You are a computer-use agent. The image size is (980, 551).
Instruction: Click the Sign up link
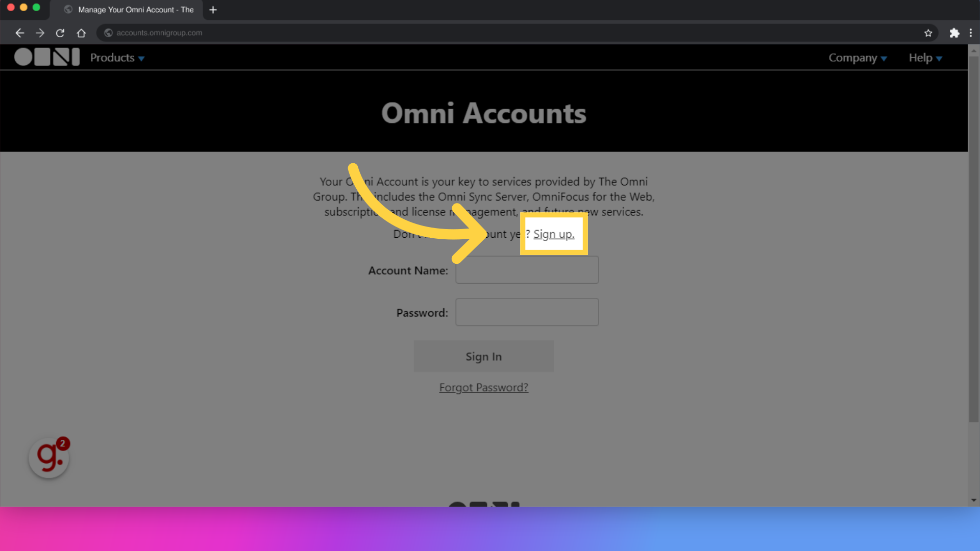point(553,234)
